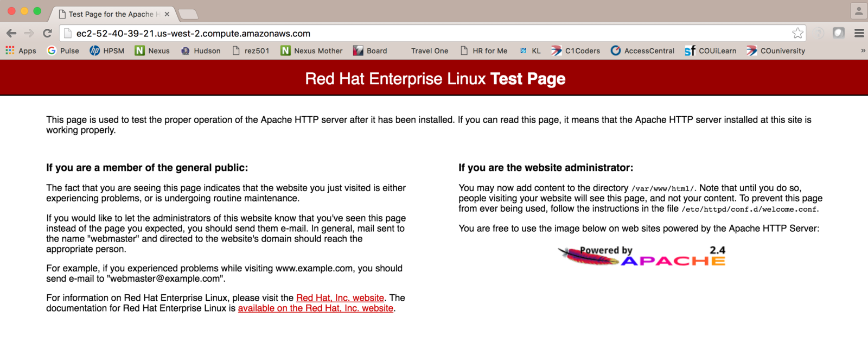Open the Apps grid shortcut

tap(21, 50)
